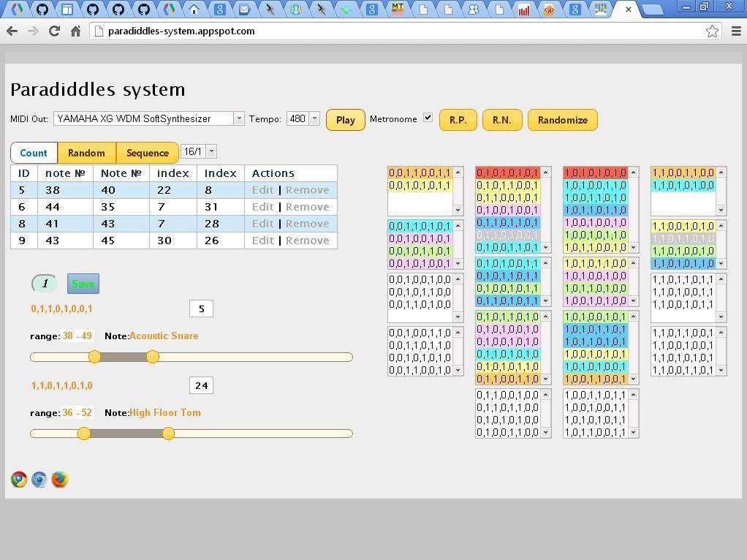Close the active browser tab
The width and height of the screenshot is (747, 560).
(629, 9)
